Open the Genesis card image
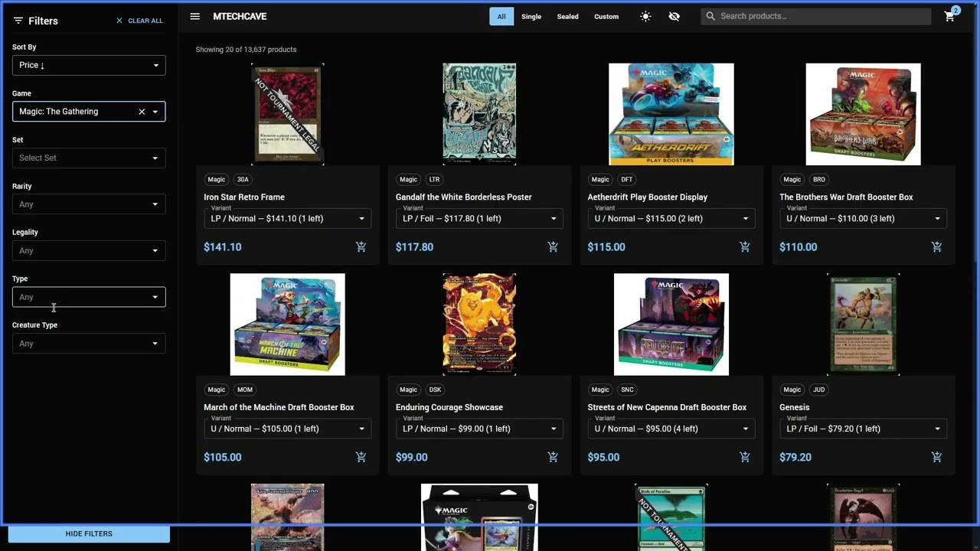The image size is (980, 551). (863, 324)
